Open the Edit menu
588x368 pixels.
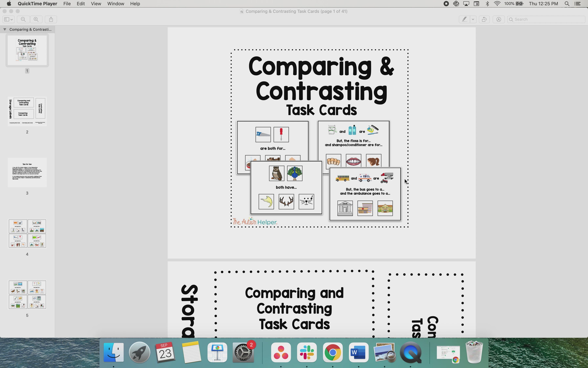click(81, 4)
